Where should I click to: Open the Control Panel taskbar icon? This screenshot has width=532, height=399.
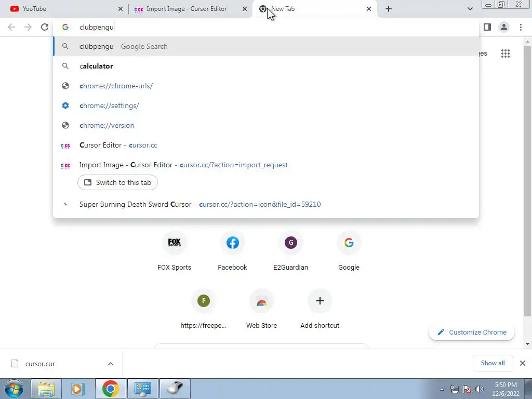tap(143, 389)
